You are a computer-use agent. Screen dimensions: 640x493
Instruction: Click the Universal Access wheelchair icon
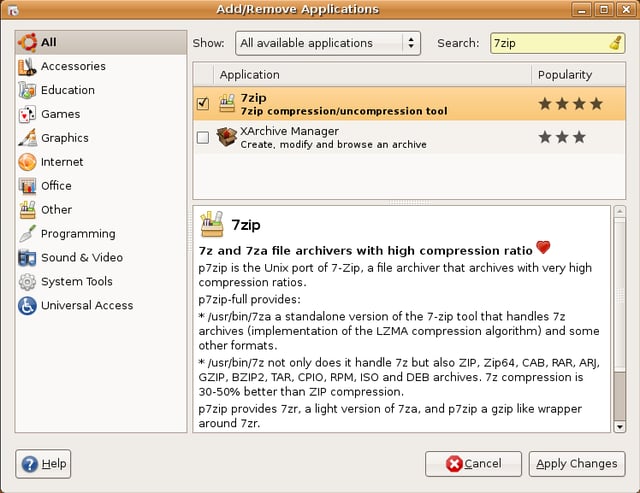(27, 306)
